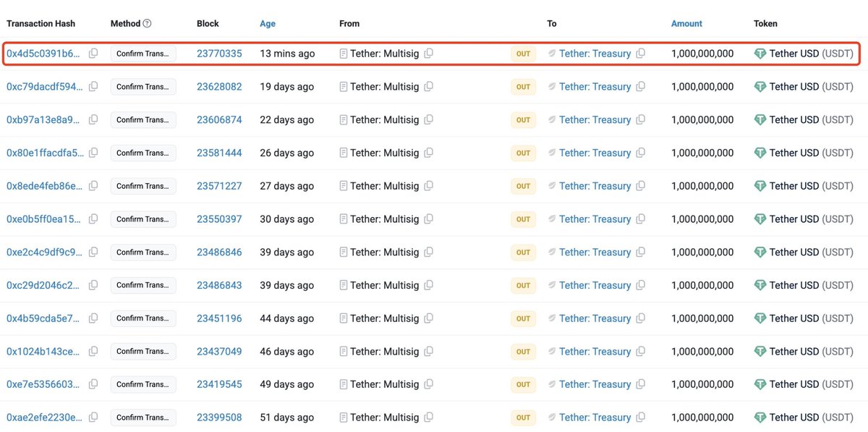Copy the Tether: Treasury address in top row
This screenshot has height=432, width=868.
click(x=640, y=54)
